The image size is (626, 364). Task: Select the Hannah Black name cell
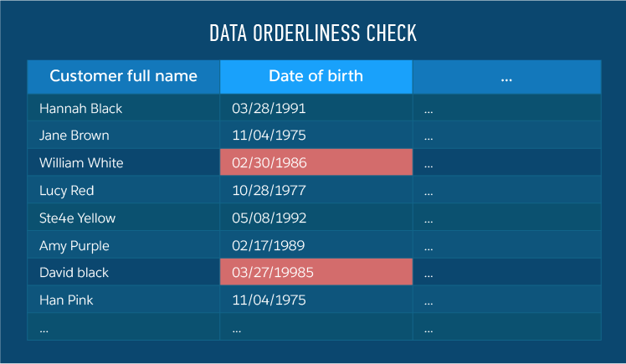click(x=80, y=108)
